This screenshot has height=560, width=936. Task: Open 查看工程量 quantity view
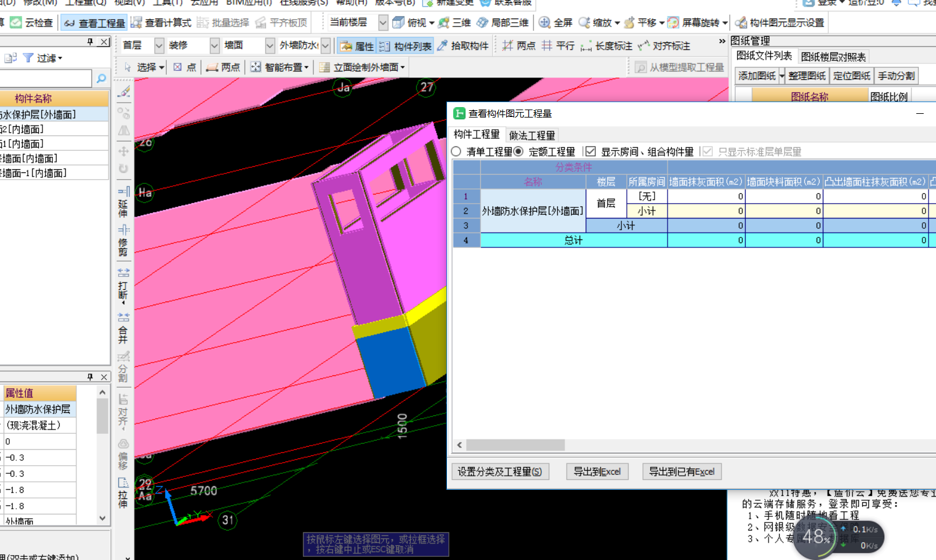(x=94, y=23)
